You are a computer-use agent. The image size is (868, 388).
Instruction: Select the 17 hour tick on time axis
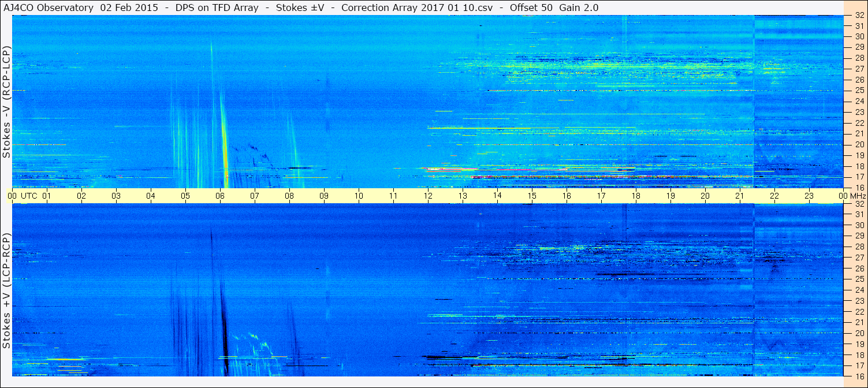point(601,196)
